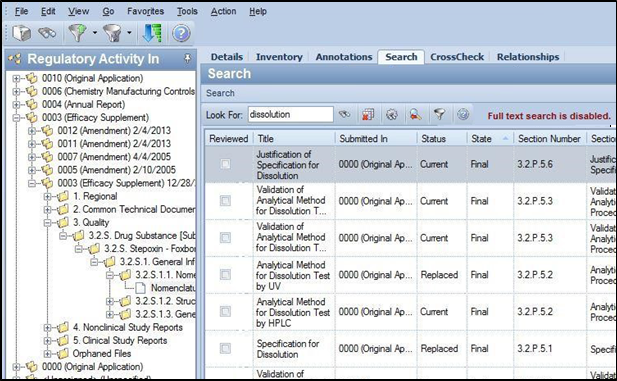This screenshot has height=381, width=617.
Task: Click the pin icon on Regulatory Activity panel
Action: pos(188,59)
